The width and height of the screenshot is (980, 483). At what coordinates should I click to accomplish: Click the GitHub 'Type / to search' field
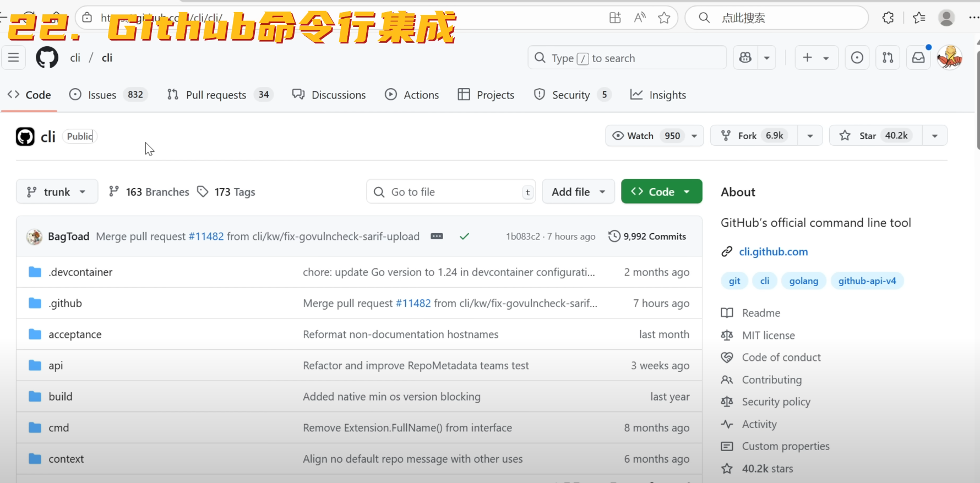tap(627, 58)
